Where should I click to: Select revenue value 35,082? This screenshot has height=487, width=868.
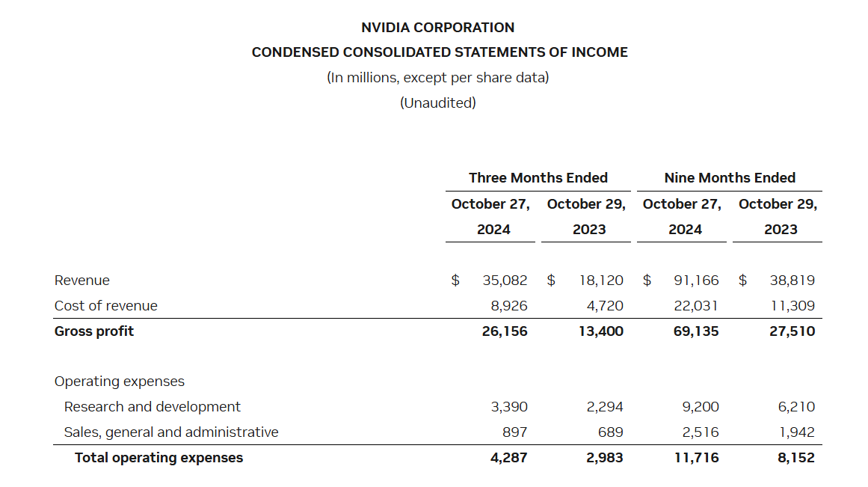click(505, 281)
